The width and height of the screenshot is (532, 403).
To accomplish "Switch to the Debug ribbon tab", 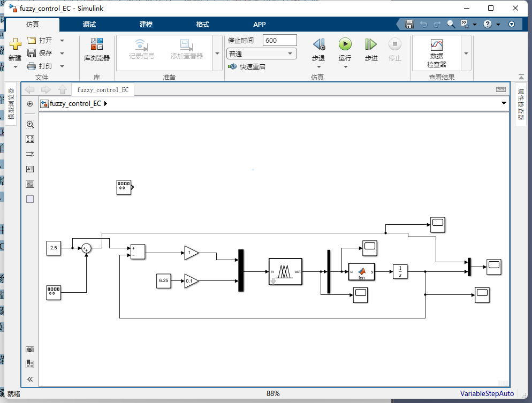I will click(89, 25).
